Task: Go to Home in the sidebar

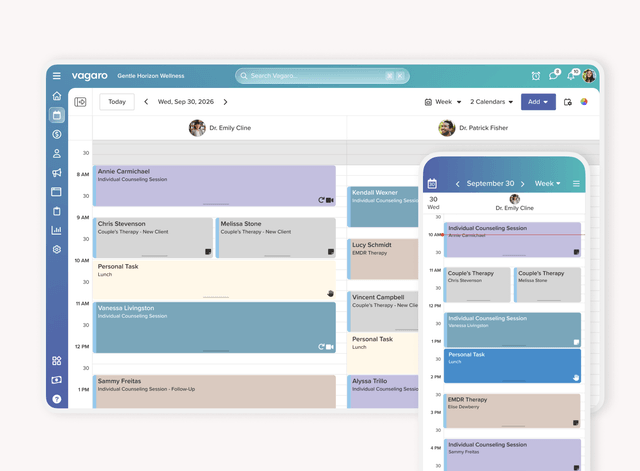Action: (57, 96)
